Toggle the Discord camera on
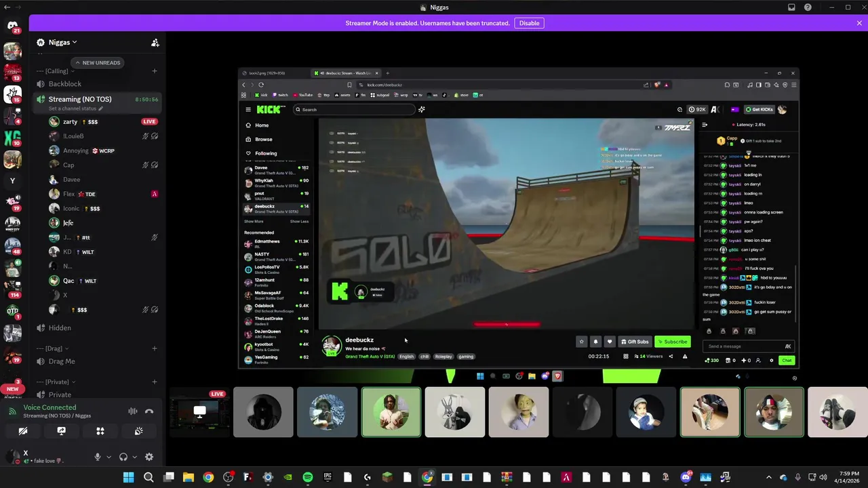This screenshot has width=868, height=488. coord(22,431)
